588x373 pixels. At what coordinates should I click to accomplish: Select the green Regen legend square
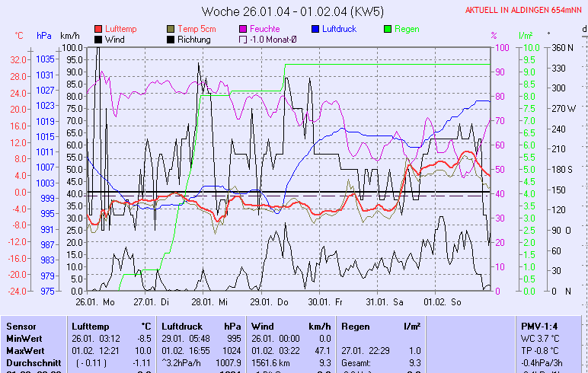tap(388, 29)
